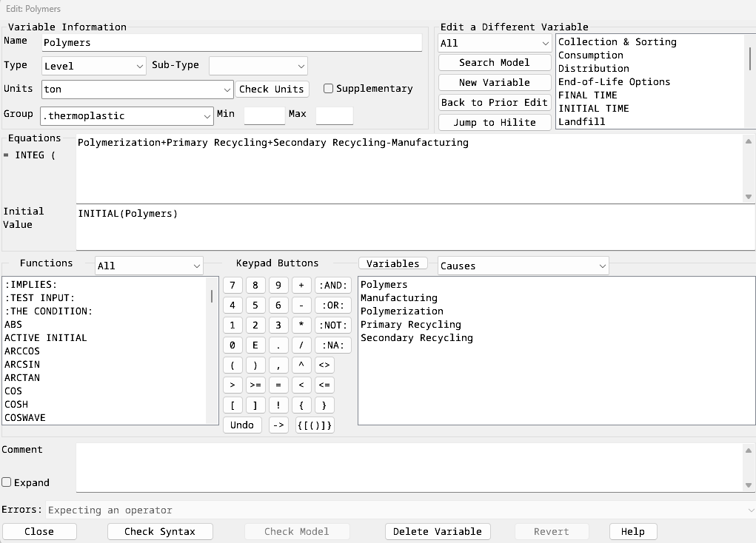This screenshot has width=756, height=543.
Task: Click the {[()]} bracket keypad button
Action: (x=315, y=425)
